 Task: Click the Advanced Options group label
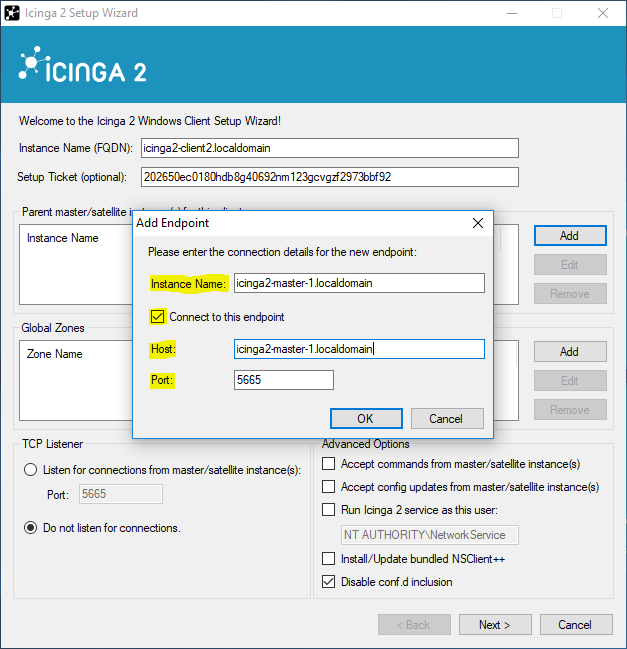pyautogui.click(x=366, y=444)
